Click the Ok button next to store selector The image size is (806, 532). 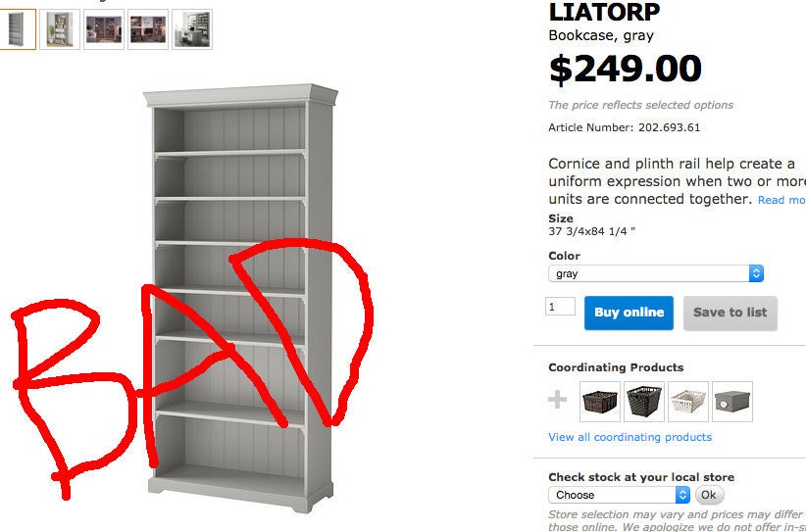coord(709,495)
